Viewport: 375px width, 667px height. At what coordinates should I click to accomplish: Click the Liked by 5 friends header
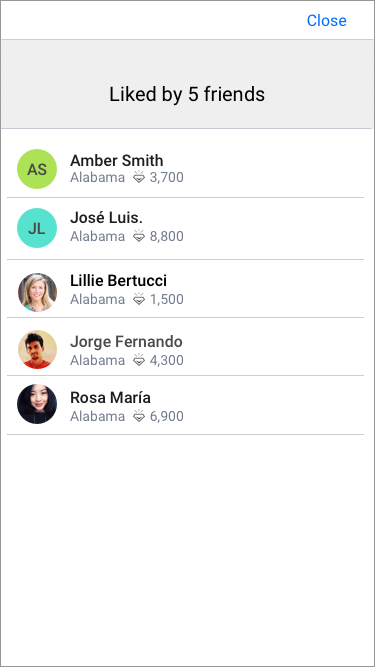187,94
